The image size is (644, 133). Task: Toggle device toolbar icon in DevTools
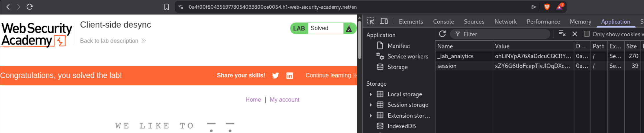pyautogui.click(x=384, y=21)
